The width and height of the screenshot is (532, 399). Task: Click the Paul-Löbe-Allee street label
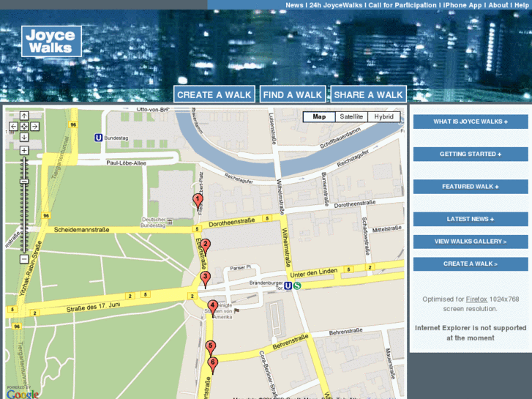click(x=126, y=163)
